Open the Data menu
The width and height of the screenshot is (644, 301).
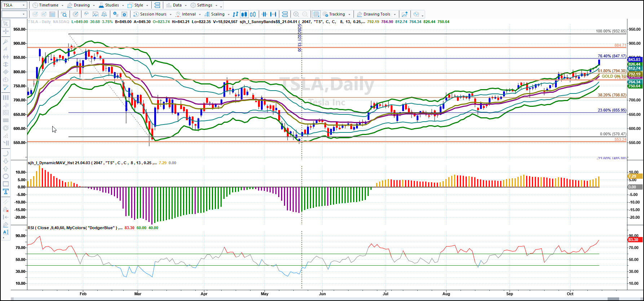tap(176, 5)
